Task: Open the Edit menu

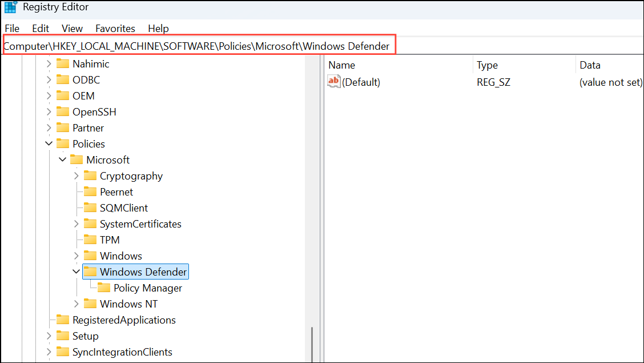Action: pos(40,28)
